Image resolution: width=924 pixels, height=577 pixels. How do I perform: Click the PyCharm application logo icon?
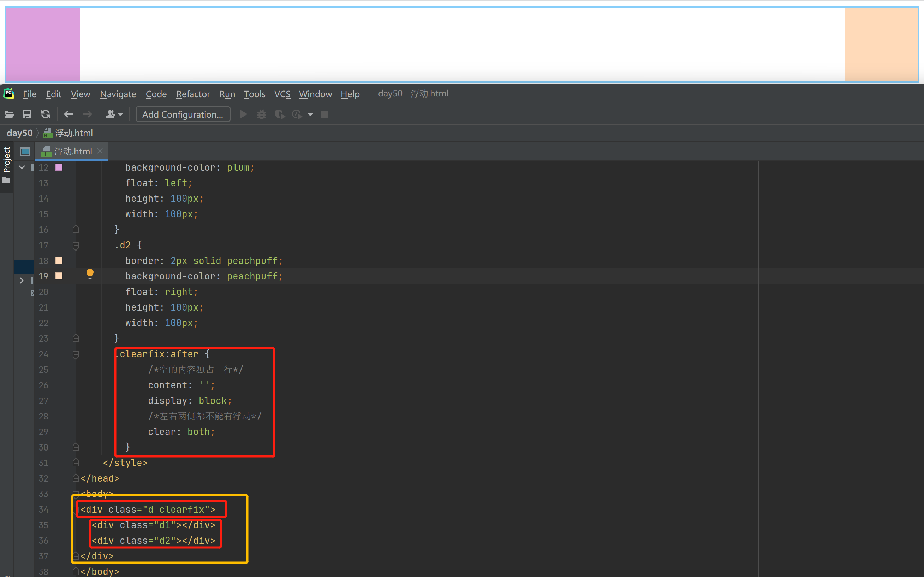pos(9,94)
